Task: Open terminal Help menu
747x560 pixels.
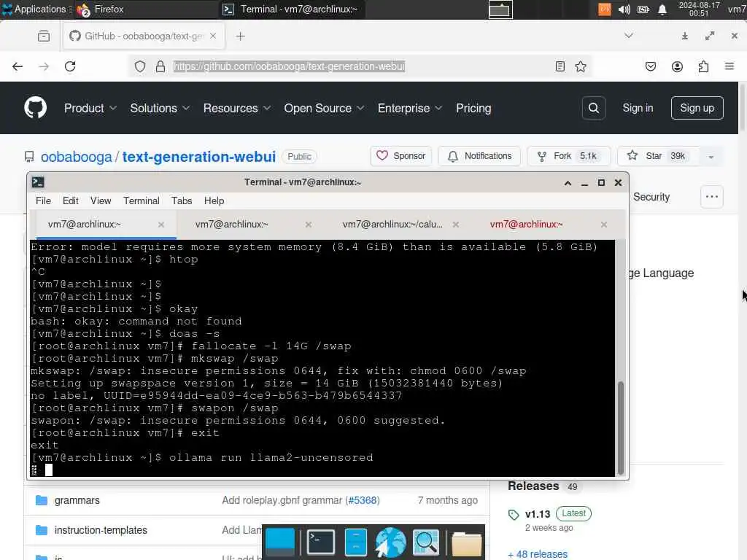Action: [x=214, y=201]
